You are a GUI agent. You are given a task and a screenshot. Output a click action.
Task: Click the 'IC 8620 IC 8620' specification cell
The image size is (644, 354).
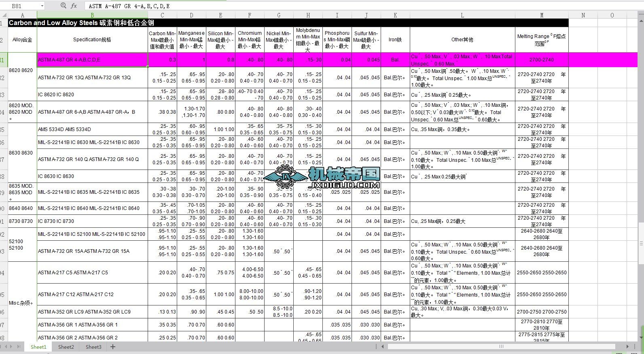(92, 95)
